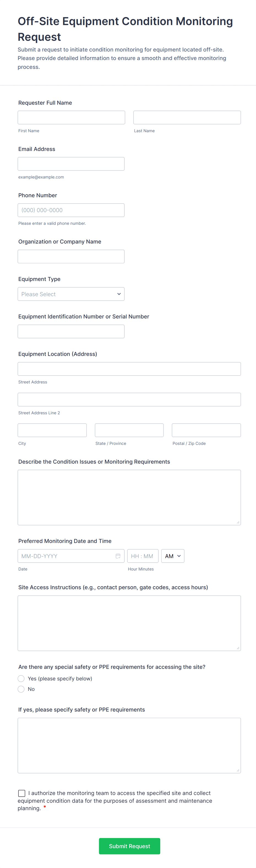The height and width of the screenshot is (868, 256).
Task: Click the Street Address Line 2 field
Action: click(x=129, y=400)
